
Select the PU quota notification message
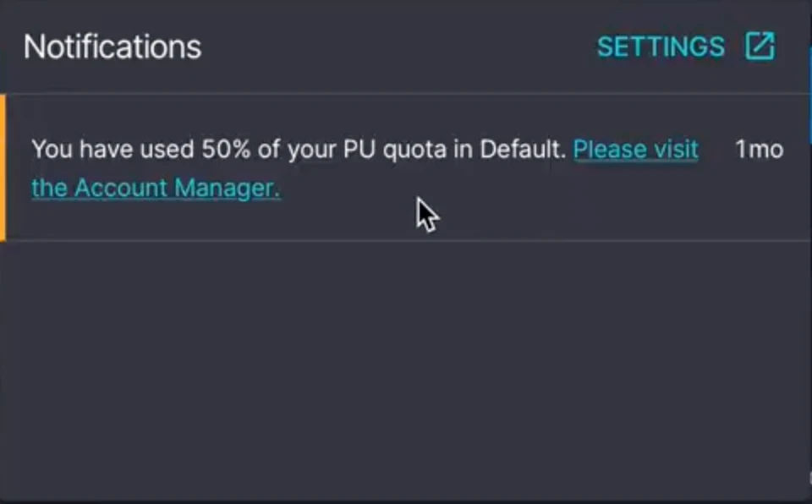(x=298, y=151)
